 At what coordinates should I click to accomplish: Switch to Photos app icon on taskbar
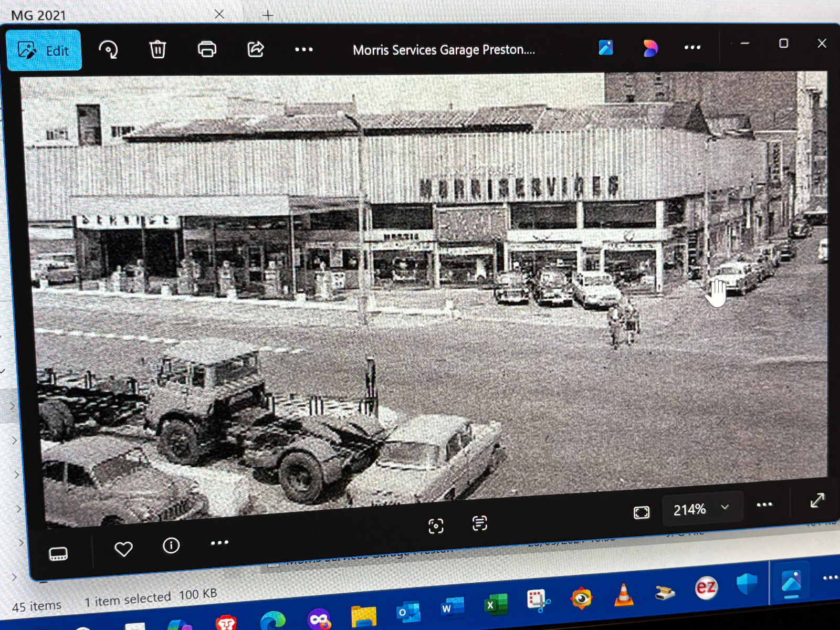791,582
